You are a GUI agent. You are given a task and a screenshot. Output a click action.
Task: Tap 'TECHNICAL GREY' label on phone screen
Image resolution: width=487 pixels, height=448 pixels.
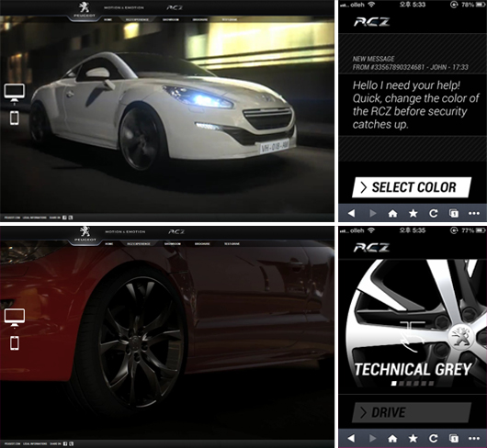413,369
